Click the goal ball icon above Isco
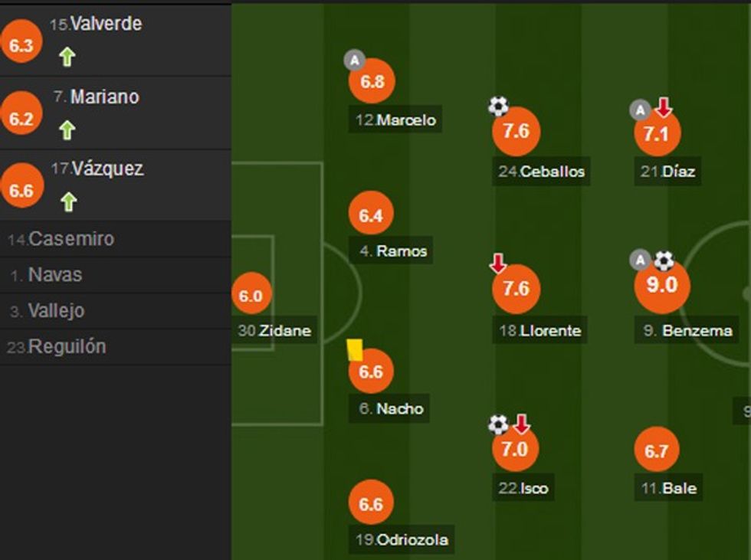Viewport: 751px width, 560px height. [498, 424]
